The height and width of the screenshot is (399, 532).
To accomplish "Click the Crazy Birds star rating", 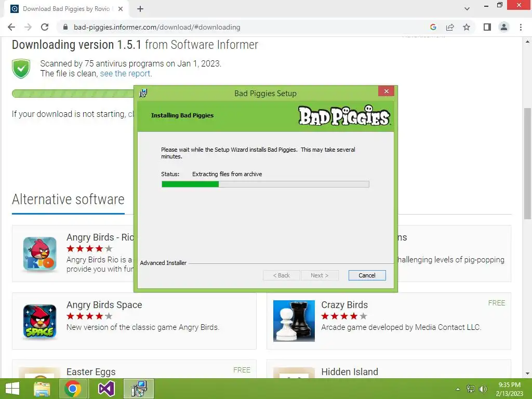I will click(x=344, y=316).
